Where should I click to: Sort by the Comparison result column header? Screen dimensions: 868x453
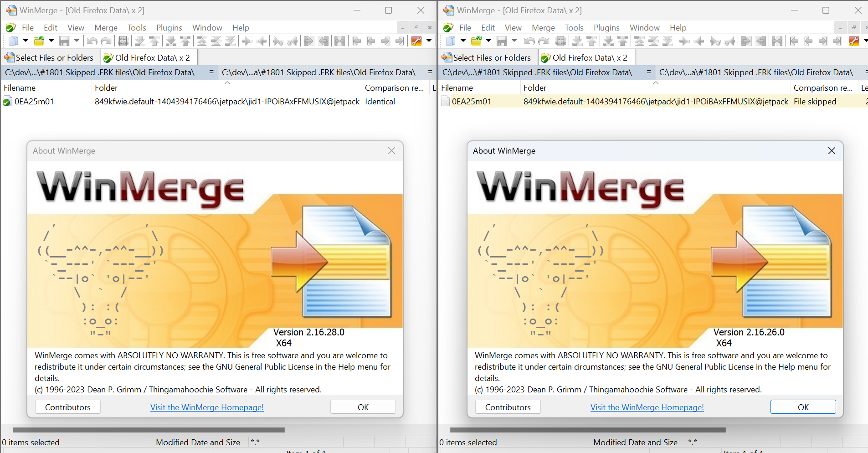395,88
